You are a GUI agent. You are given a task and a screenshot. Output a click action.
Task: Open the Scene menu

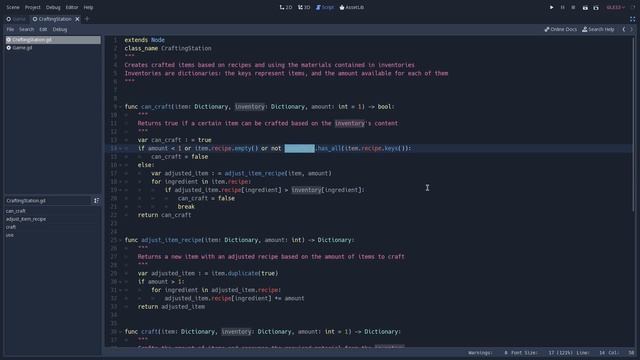(13, 7)
